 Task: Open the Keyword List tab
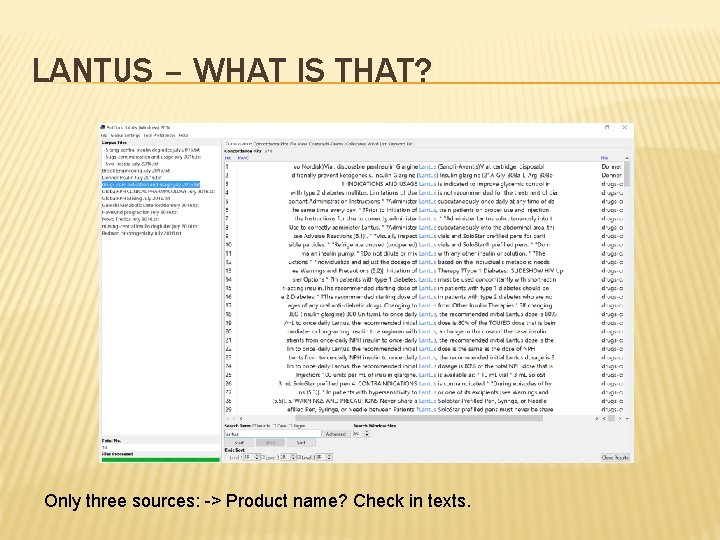click(401, 144)
